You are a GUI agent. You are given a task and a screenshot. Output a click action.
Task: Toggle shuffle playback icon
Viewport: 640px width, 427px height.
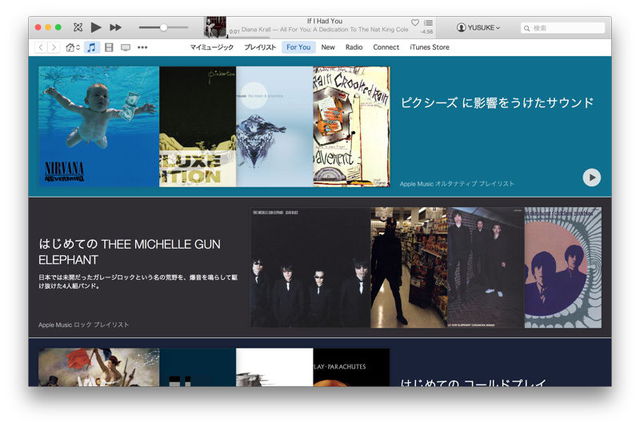click(x=78, y=27)
